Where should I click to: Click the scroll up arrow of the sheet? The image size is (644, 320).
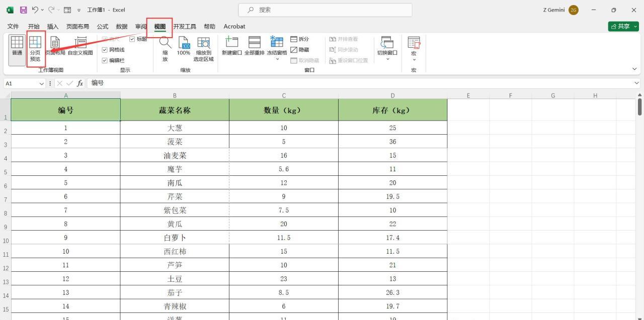[639, 95]
